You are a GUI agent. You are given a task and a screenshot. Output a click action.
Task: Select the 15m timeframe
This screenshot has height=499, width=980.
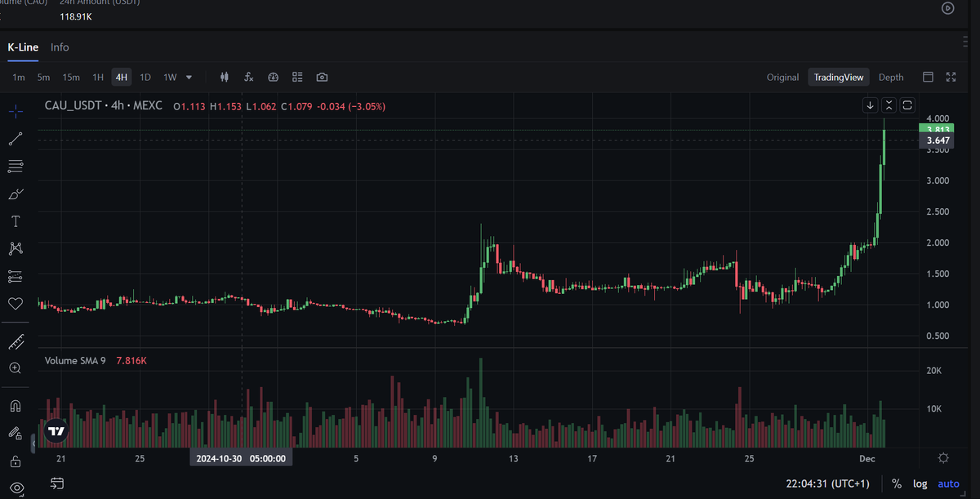pos(71,77)
